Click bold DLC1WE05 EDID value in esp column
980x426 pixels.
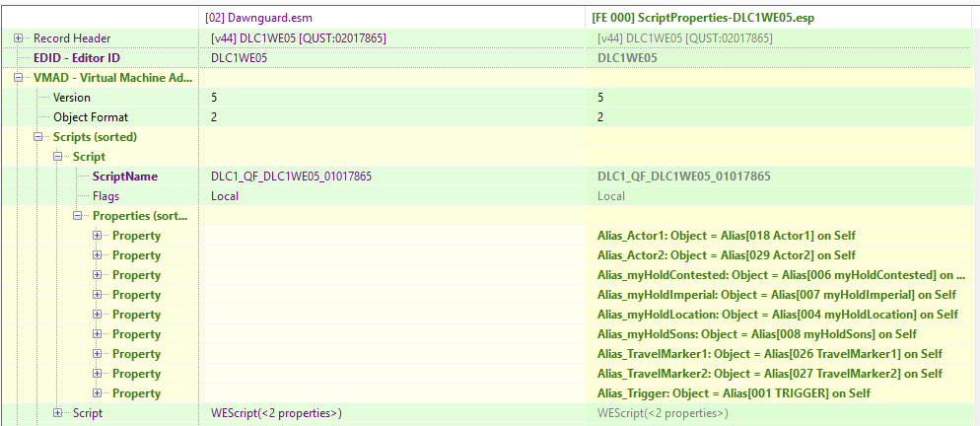(627, 58)
